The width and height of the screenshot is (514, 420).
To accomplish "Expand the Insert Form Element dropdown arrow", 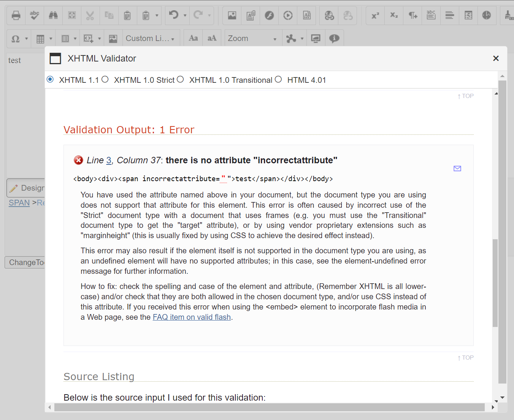I will (x=75, y=39).
